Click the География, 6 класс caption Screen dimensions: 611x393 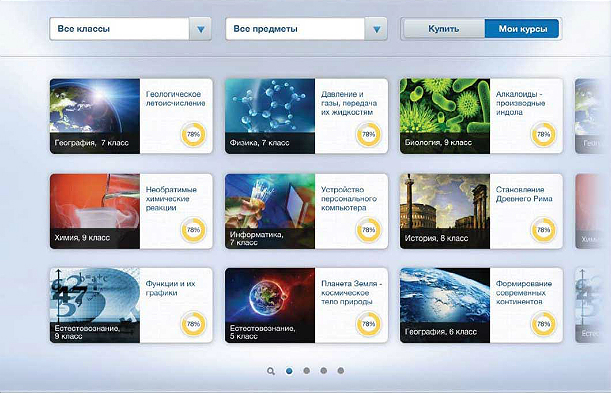(441, 332)
